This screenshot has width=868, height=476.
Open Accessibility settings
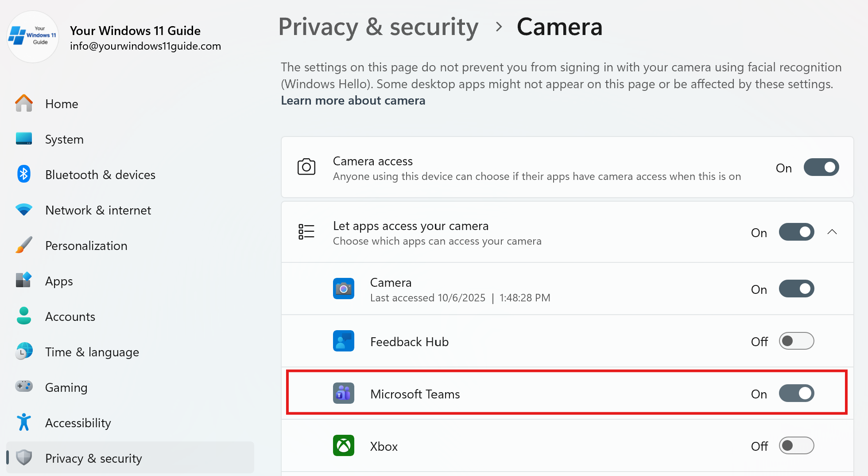[130, 422]
